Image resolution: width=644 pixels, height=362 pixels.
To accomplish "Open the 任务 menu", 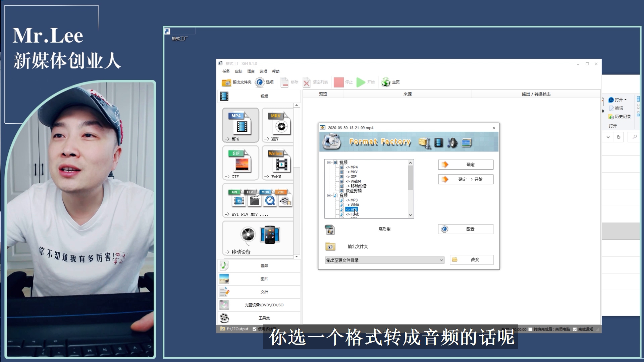I will coord(226,71).
